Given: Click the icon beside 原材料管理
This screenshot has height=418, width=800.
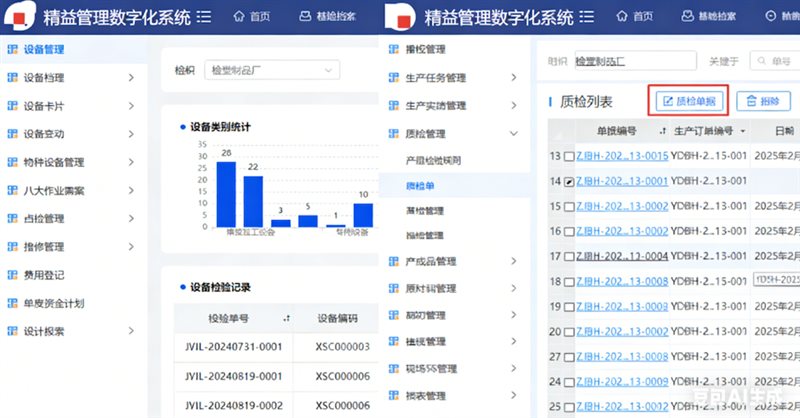Looking at the screenshot, I should coord(393,288).
